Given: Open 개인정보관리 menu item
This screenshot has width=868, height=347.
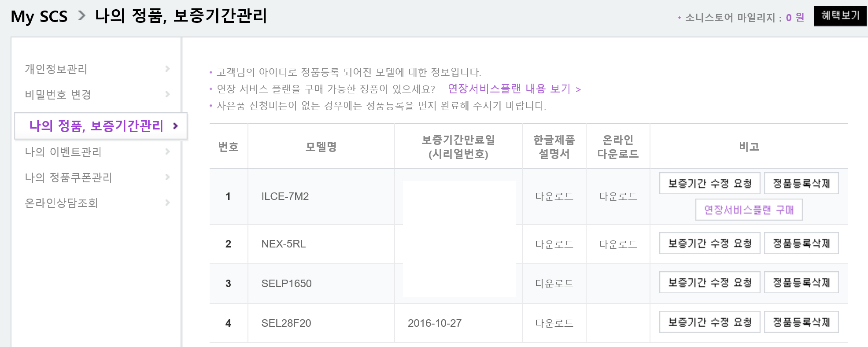Looking at the screenshot, I should click(56, 69).
